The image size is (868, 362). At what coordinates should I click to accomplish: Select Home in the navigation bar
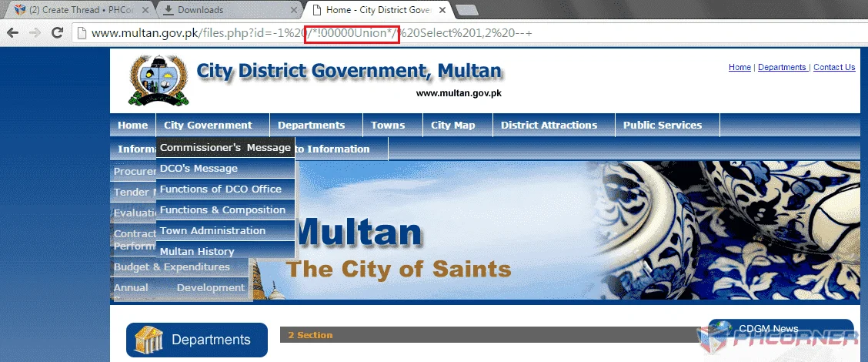tap(133, 125)
